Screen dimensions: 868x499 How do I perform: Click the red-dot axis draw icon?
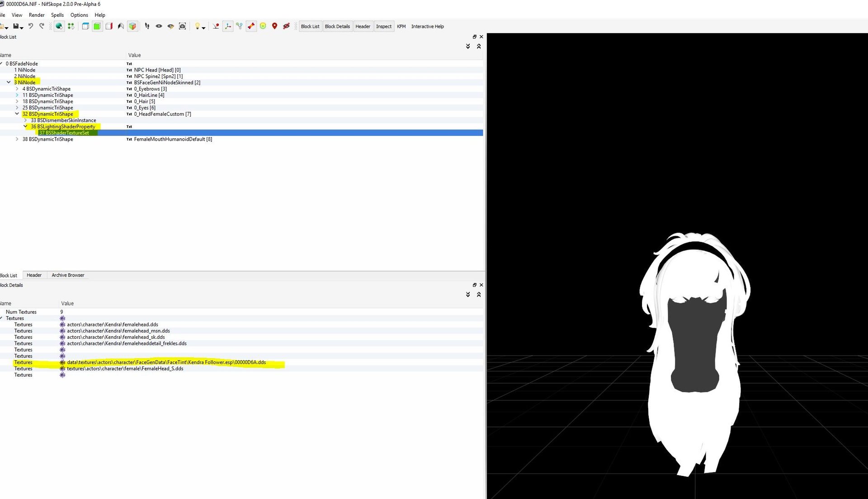pos(216,26)
